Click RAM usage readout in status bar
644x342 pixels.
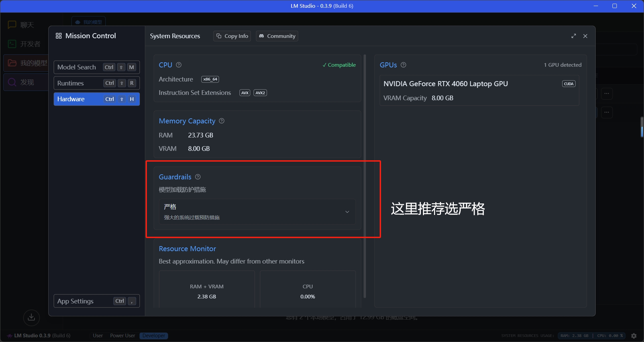pyautogui.click(x=574, y=336)
